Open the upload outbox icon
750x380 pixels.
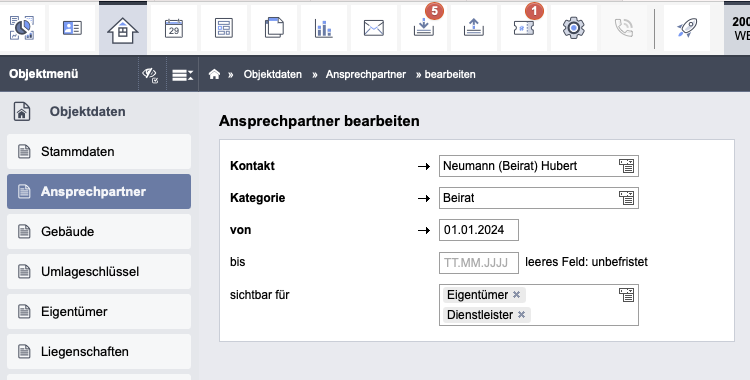(474, 28)
